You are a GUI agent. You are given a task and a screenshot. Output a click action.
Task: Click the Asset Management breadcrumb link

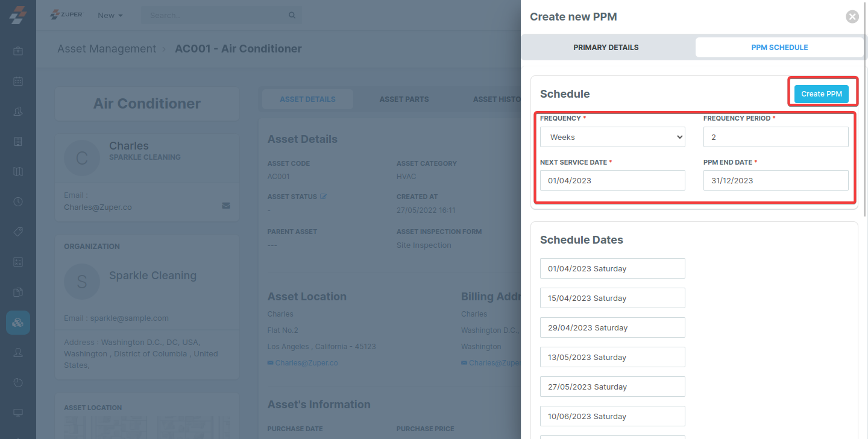coord(107,49)
